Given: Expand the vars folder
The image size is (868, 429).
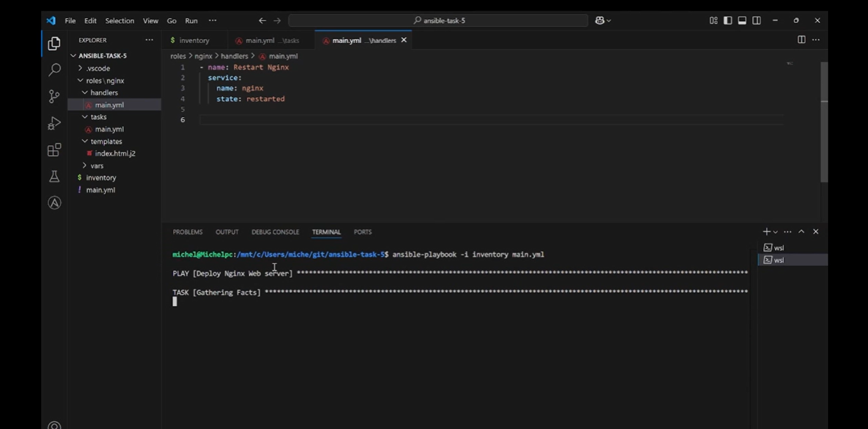Looking at the screenshot, I should tap(115, 166).
